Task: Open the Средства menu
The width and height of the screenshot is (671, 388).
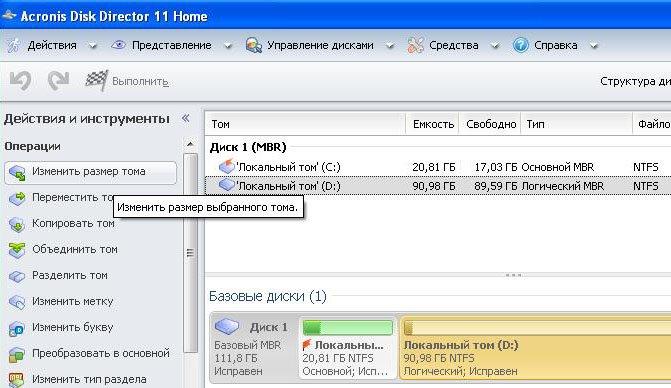Action: tap(454, 45)
